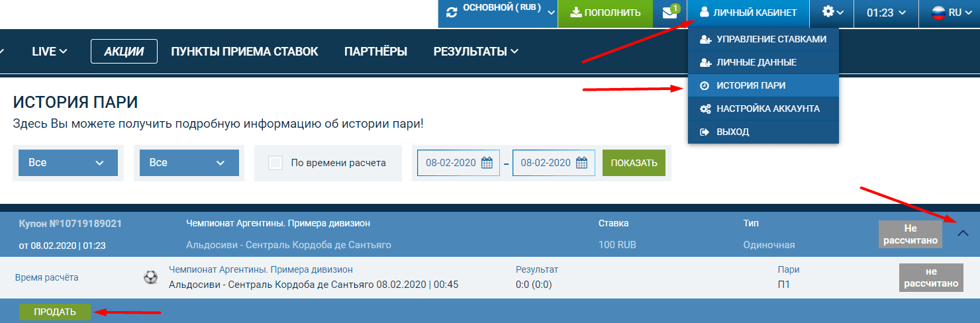980x323 pixels.
Task: Click the user icon in Личный кабинет
Action: [705, 12]
